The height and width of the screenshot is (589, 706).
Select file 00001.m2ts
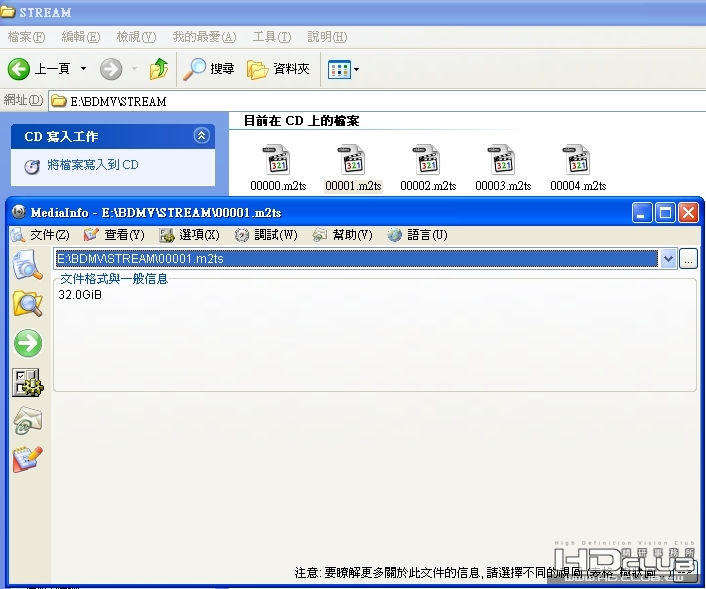(x=353, y=168)
